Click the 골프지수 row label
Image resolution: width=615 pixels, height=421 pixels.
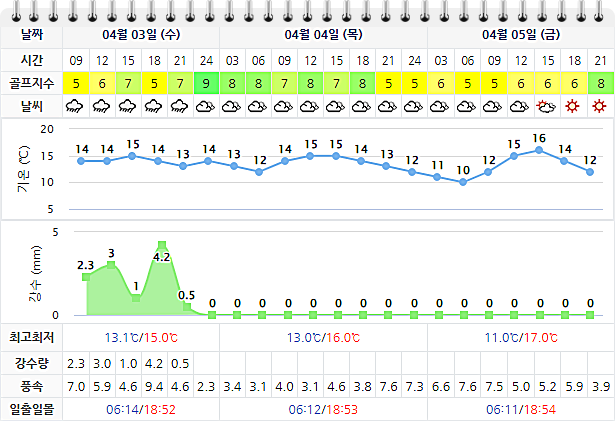click(31, 83)
